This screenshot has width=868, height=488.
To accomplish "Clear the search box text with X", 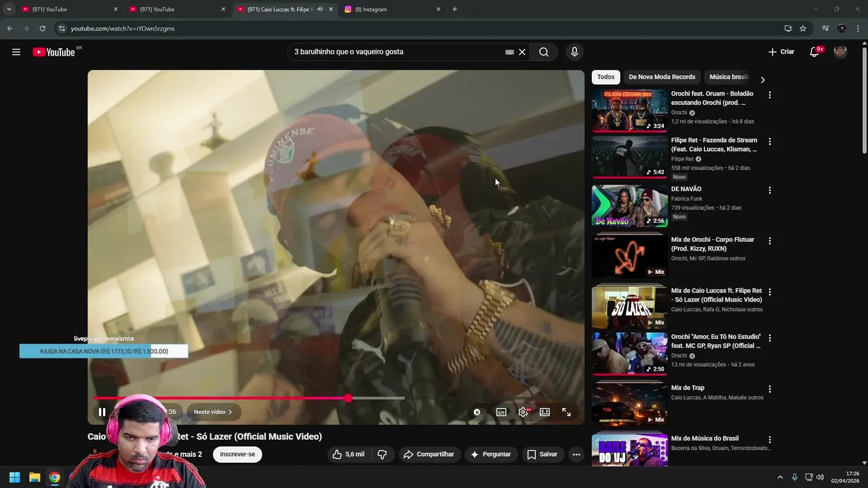I will [x=522, y=52].
